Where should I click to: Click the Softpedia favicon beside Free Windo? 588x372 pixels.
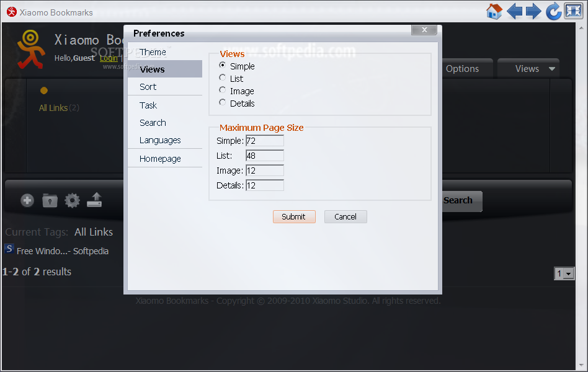tap(9, 249)
